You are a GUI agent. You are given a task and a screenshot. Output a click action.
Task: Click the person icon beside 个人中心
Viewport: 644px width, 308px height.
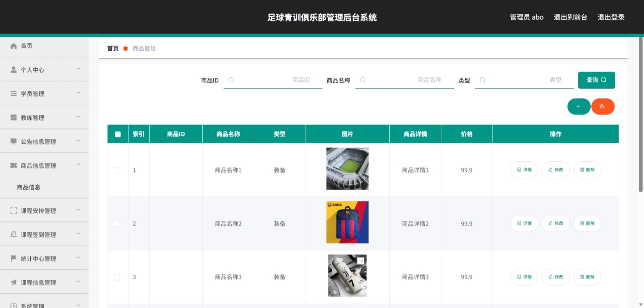(x=14, y=69)
